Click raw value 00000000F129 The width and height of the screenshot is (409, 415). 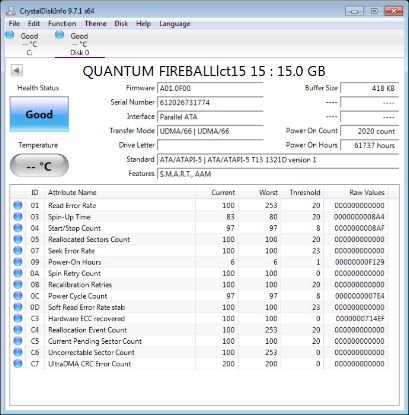[360, 262]
